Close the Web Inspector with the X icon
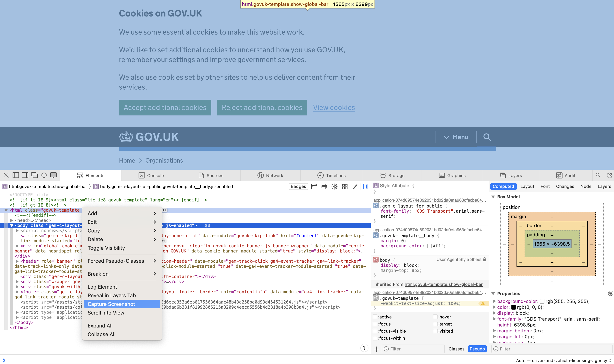The width and height of the screenshot is (614, 364). tap(6, 175)
